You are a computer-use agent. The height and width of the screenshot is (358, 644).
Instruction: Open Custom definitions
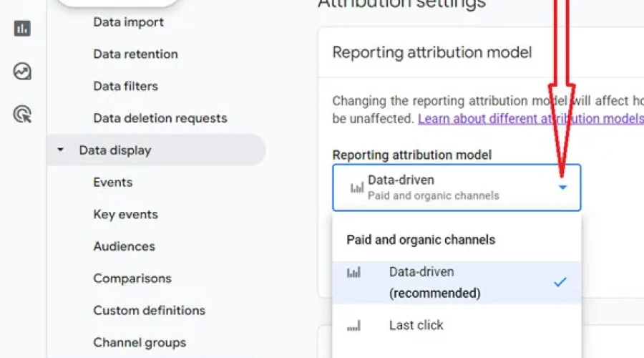tap(149, 310)
